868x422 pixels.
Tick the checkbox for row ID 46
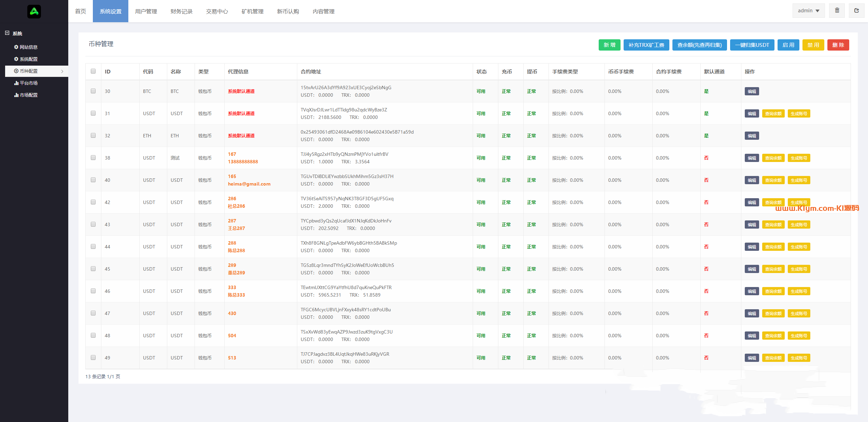pyautogui.click(x=93, y=291)
